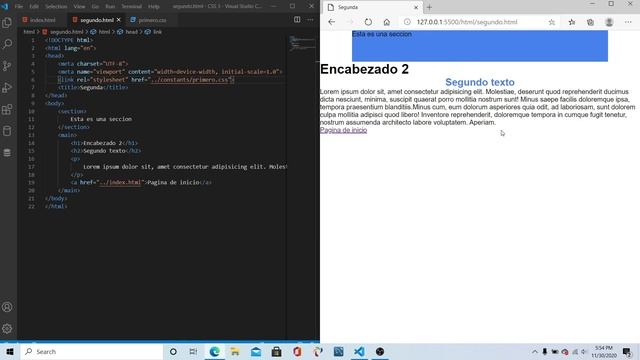Screen dimensions: 640x360
Task: Open Source Control in the activity bar
Action: point(7,66)
